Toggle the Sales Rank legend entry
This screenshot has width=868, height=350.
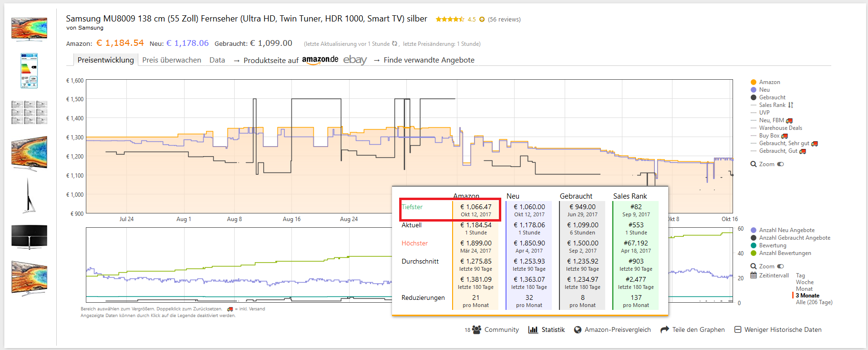click(x=768, y=105)
